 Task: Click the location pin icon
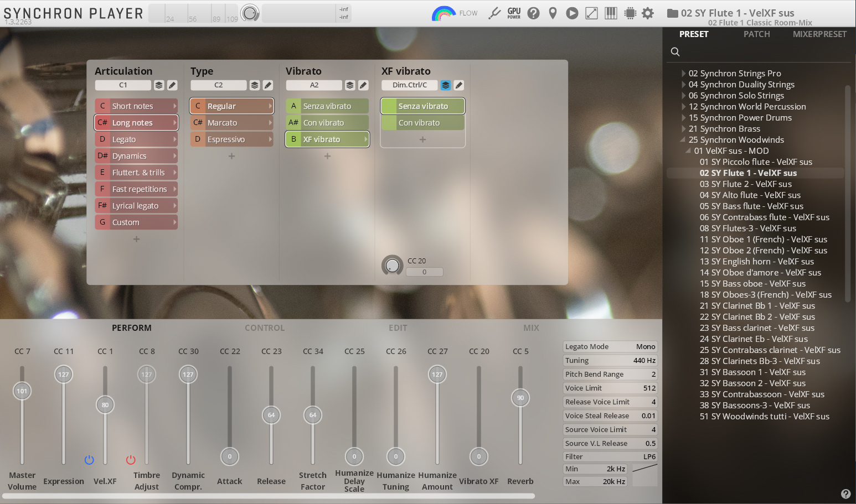553,13
